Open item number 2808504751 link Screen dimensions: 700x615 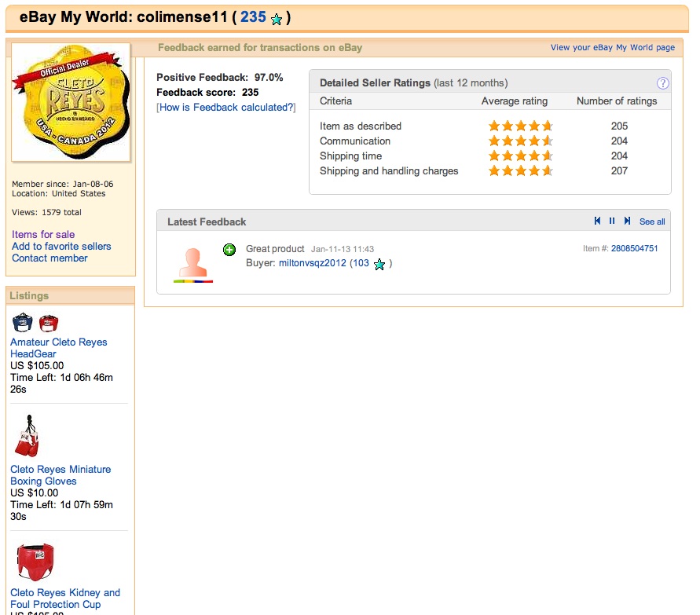(634, 249)
